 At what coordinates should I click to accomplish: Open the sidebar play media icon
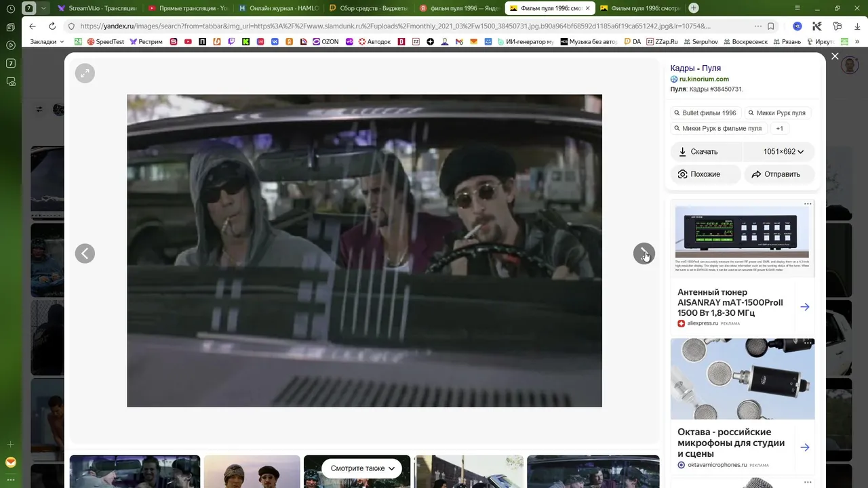tap(10, 45)
